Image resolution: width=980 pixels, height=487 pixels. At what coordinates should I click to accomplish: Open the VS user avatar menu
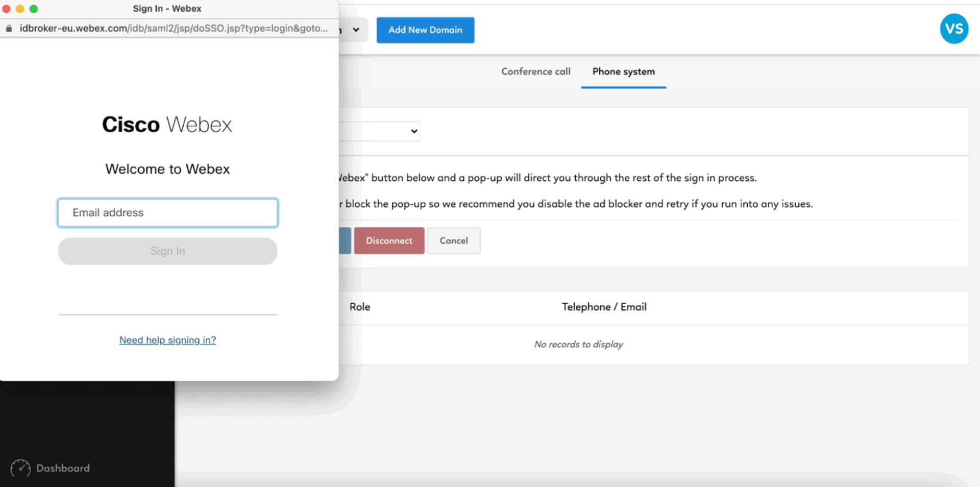click(953, 29)
